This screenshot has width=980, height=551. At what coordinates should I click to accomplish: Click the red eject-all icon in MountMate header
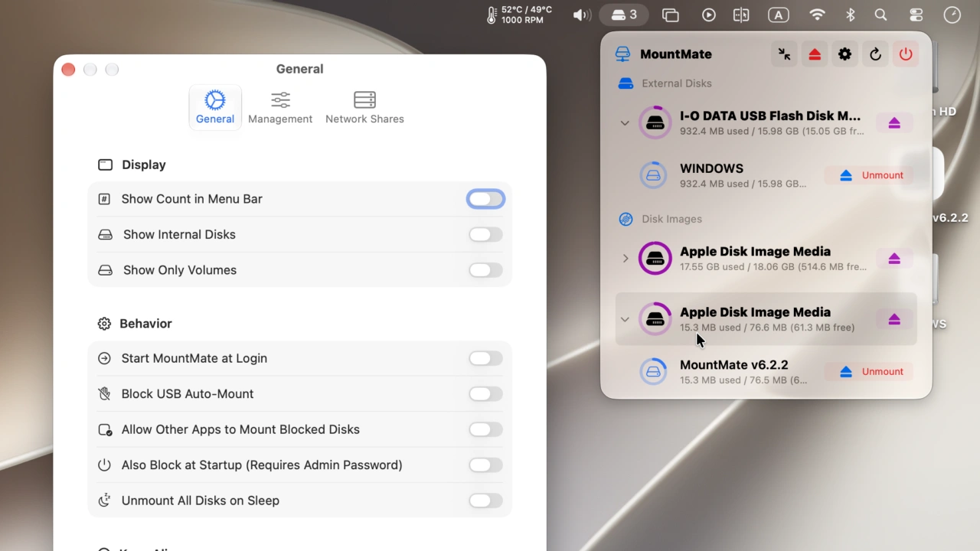(x=815, y=54)
